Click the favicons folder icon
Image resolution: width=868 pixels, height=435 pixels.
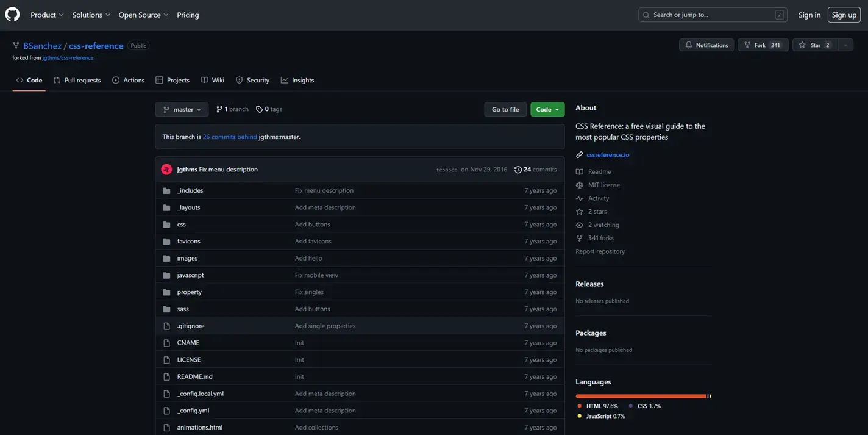(x=166, y=242)
